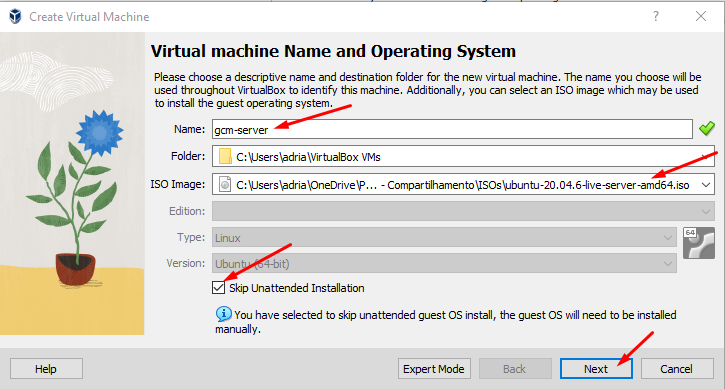Screen dimensions: 725x389
Task: Close the Create Virtual Machine dialog
Action: 701,17
